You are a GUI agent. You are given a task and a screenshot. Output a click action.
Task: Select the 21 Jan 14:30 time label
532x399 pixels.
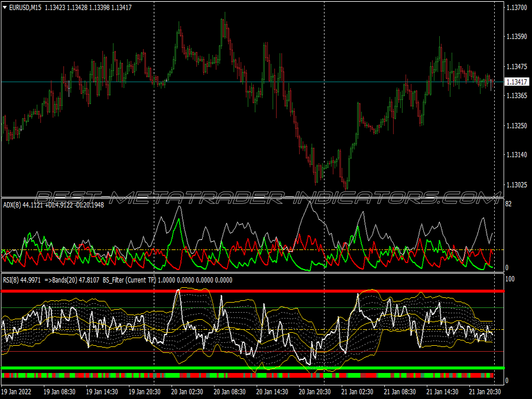442,391
